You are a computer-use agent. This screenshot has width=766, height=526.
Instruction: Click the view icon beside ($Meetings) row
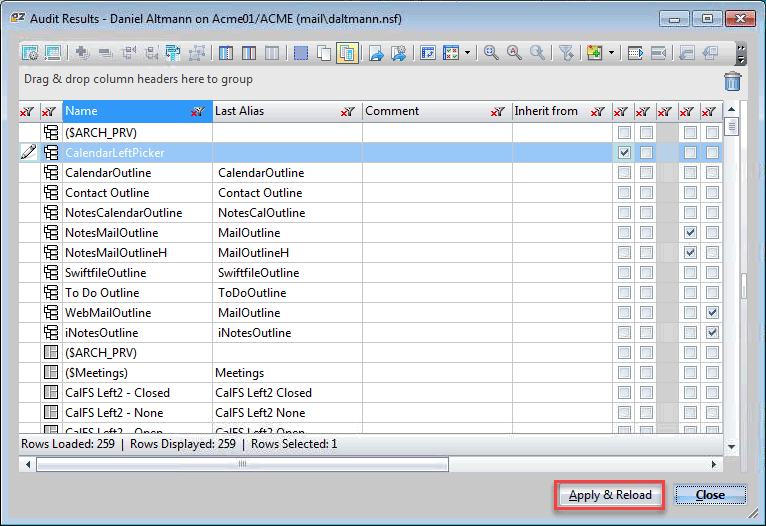51,373
